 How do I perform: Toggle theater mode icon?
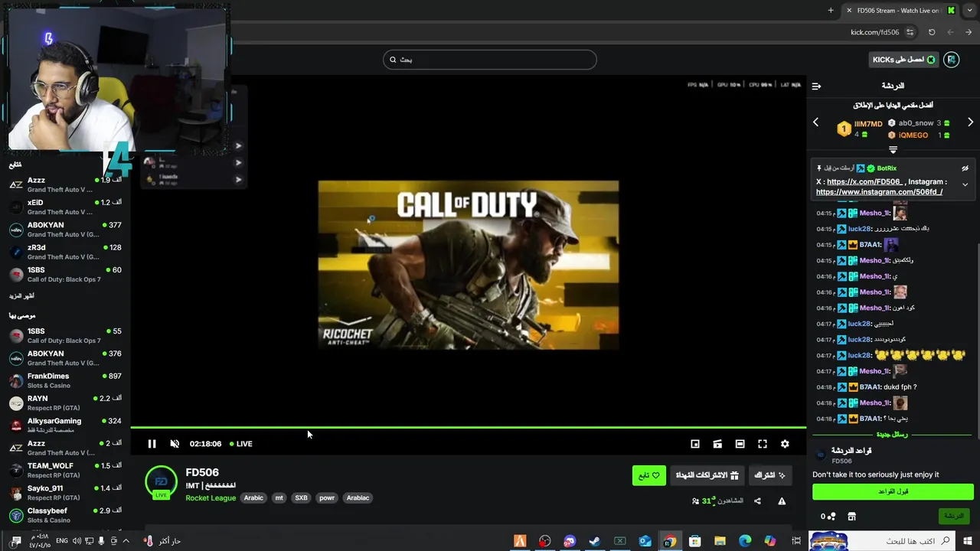(740, 444)
